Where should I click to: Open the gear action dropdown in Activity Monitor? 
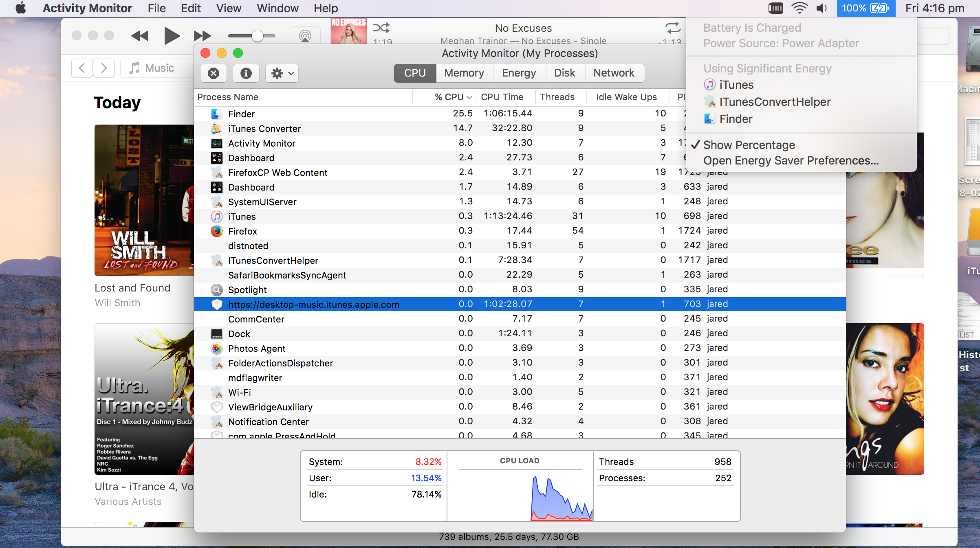coord(282,73)
